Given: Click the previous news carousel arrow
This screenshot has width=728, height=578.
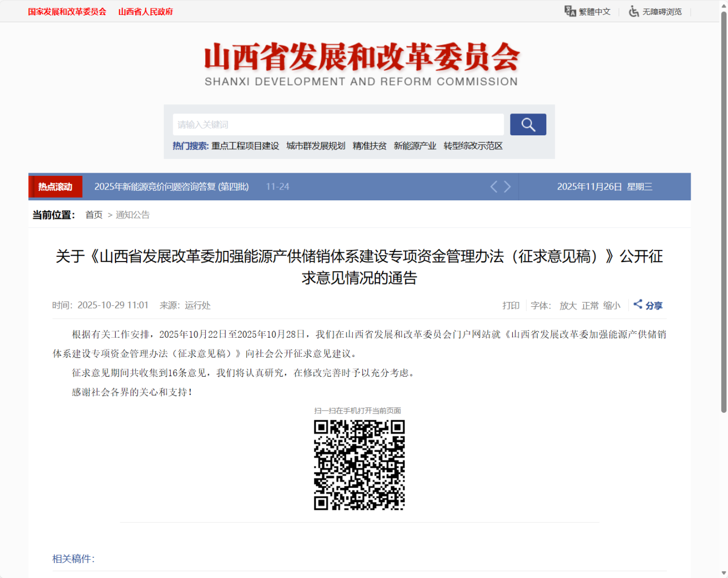Looking at the screenshot, I should (493, 186).
